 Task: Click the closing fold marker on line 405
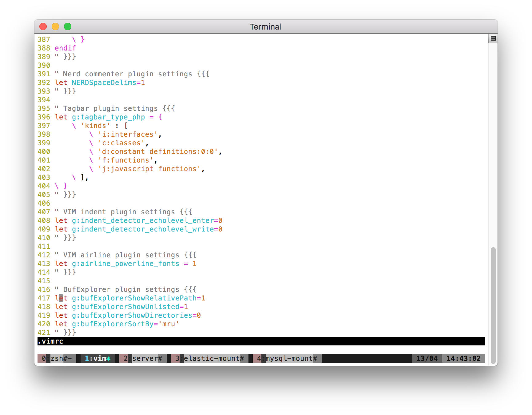pyautogui.click(x=69, y=195)
